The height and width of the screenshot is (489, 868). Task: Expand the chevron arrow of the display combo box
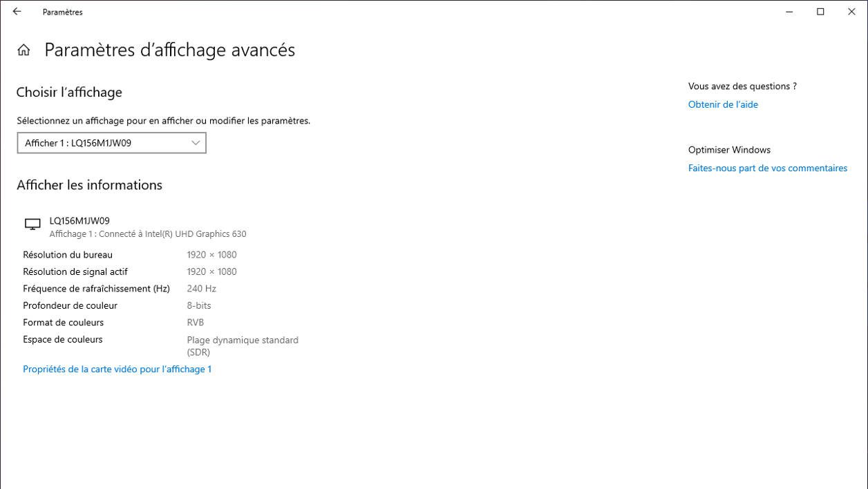click(x=196, y=143)
